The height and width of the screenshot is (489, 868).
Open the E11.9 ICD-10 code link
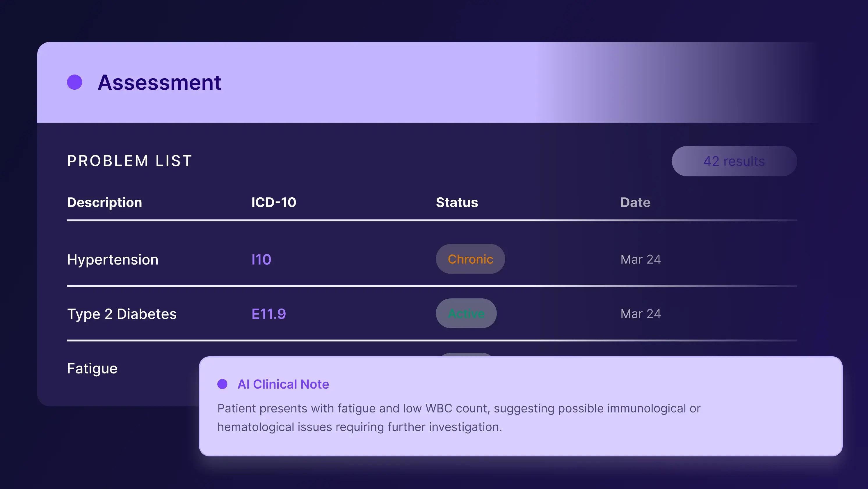pyautogui.click(x=268, y=314)
